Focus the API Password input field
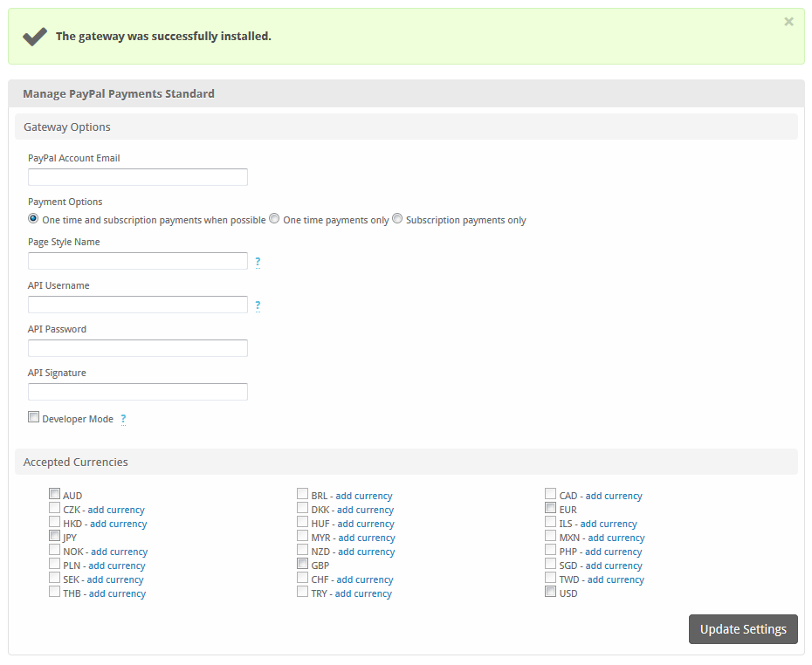This screenshot has width=812, height=665. (138, 348)
